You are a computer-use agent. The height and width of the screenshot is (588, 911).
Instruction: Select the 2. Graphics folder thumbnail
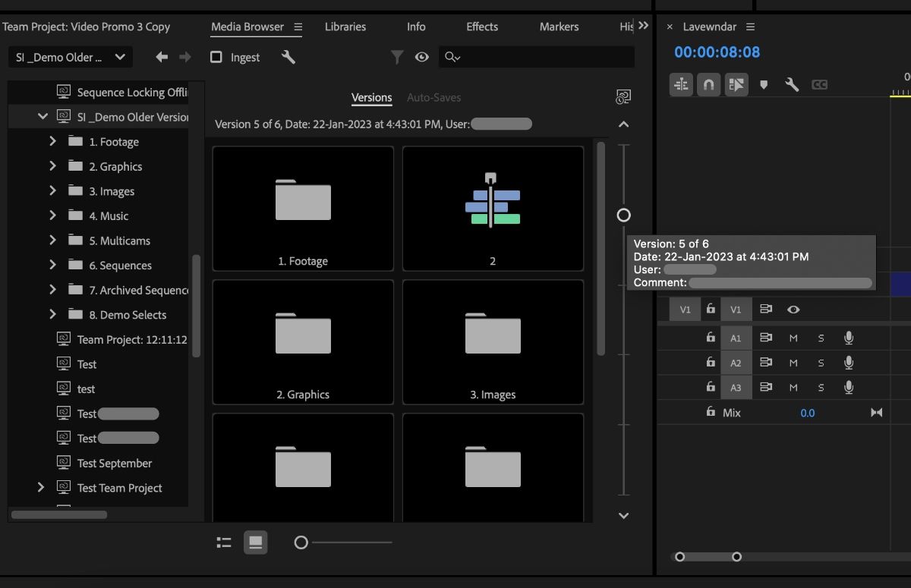pyautogui.click(x=302, y=341)
